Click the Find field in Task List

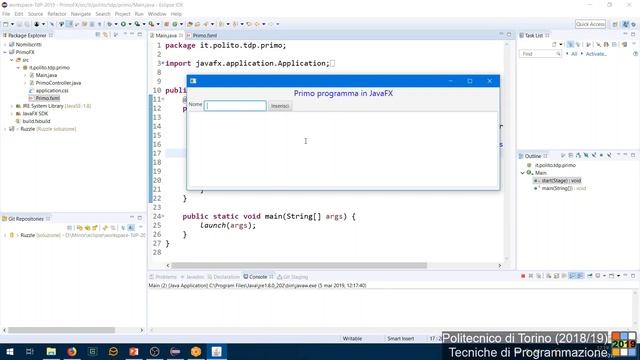[540, 53]
